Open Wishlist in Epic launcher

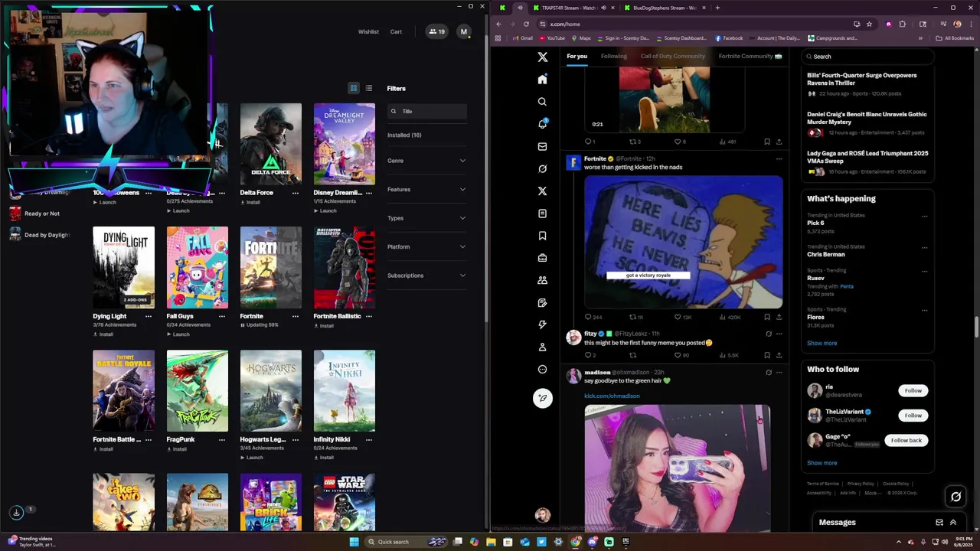[368, 31]
